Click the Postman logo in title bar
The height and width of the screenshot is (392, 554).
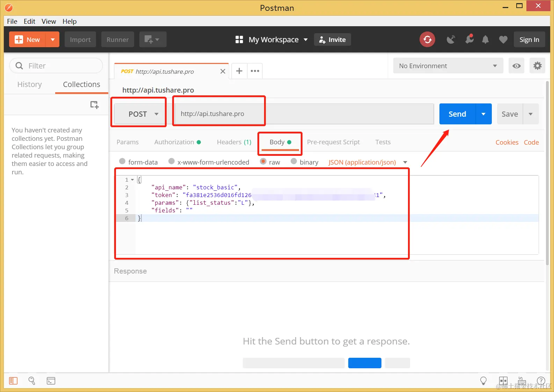9,7
